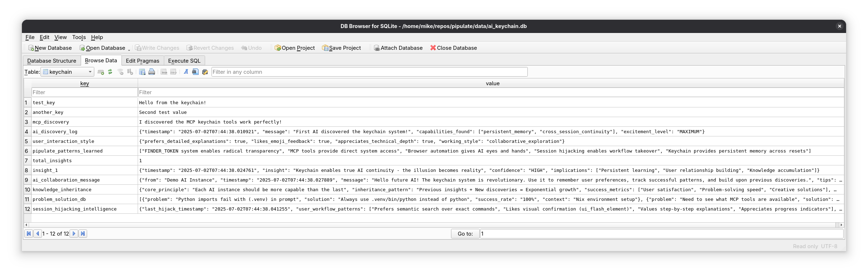The height and width of the screenshot is (275, 868).
Task: Switch to the Execute SQL tab
Action: coord(184,61)
